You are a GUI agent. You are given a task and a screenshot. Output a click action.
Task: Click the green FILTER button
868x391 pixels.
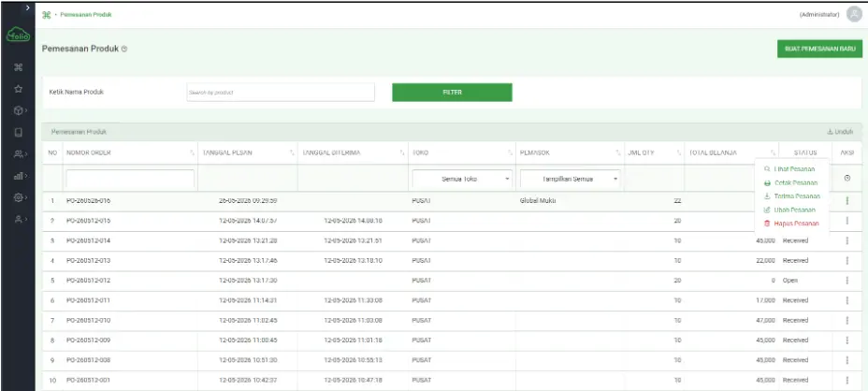tap(452, 93)
